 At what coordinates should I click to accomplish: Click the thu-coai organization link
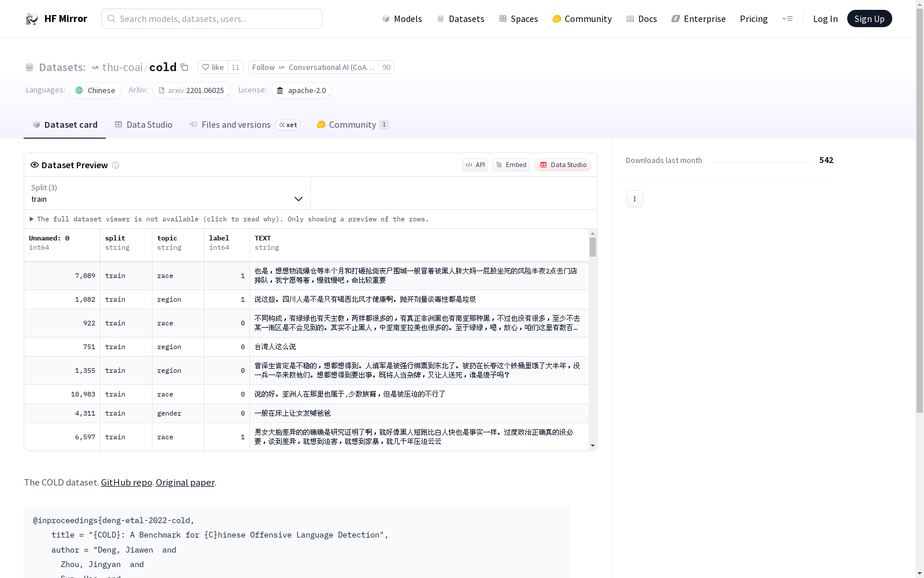point(122,67)
